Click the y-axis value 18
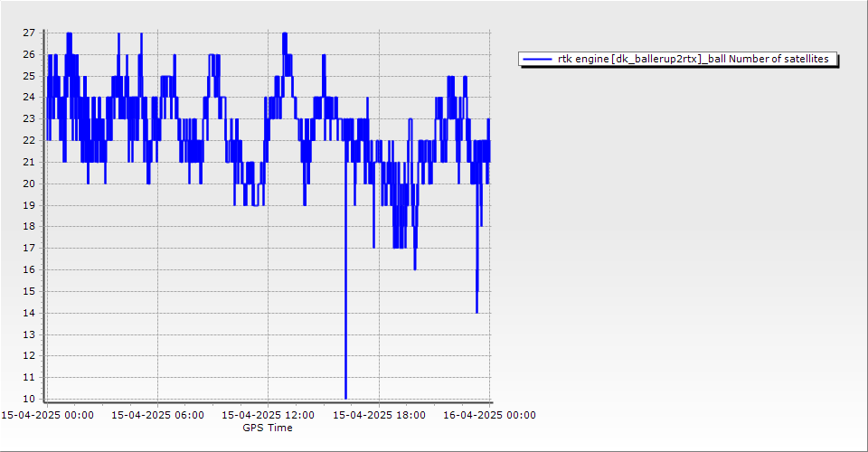This screenshot has width=868, height=452. click(x=29, y=226)
